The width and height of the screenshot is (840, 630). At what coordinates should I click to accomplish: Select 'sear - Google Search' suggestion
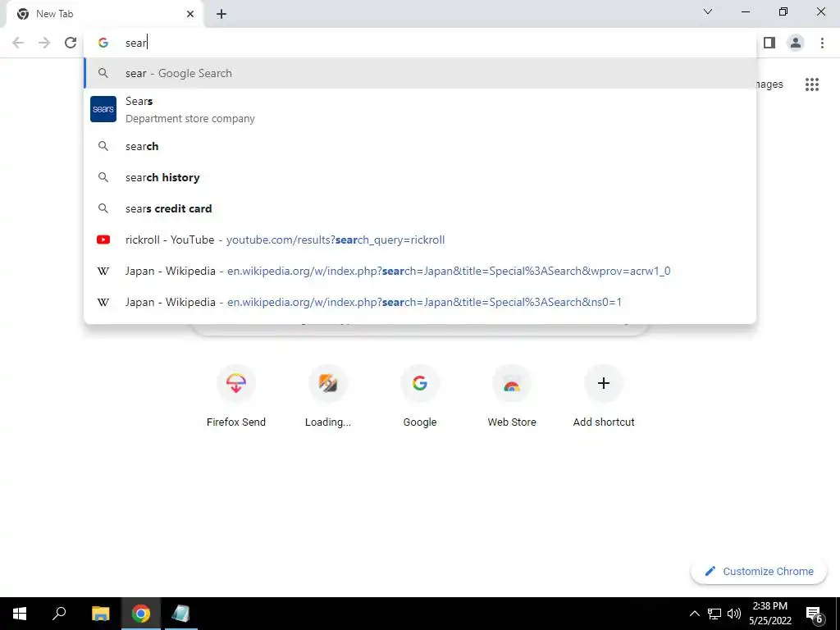click(420, 73)
